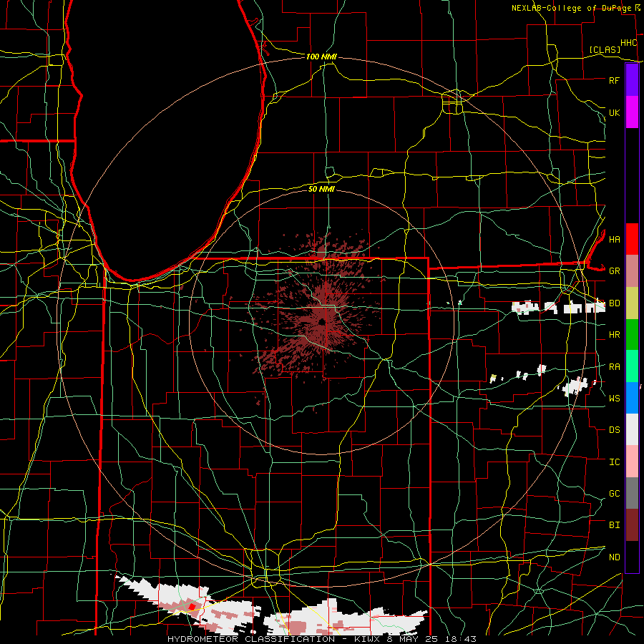Screen dimensions: 644x644
Task: Click the black ND legend swatch
Action: click(x=632, y=557)
